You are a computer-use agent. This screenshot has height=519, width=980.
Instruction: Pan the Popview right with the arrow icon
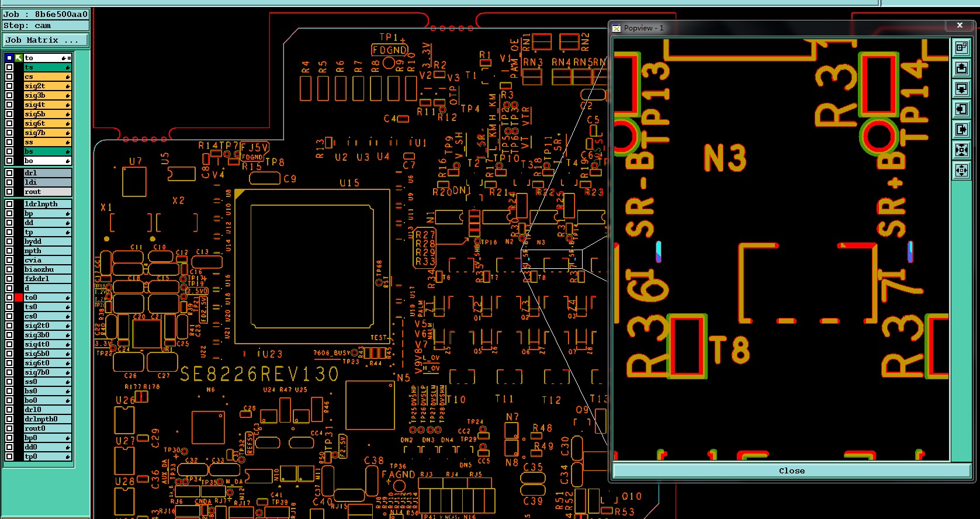961,129
